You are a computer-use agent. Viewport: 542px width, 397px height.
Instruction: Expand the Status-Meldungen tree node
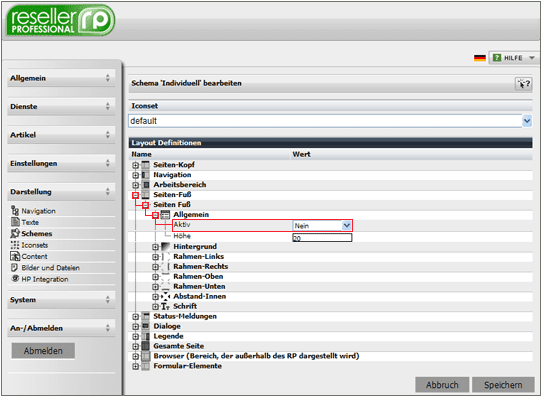tap(136, 316)
